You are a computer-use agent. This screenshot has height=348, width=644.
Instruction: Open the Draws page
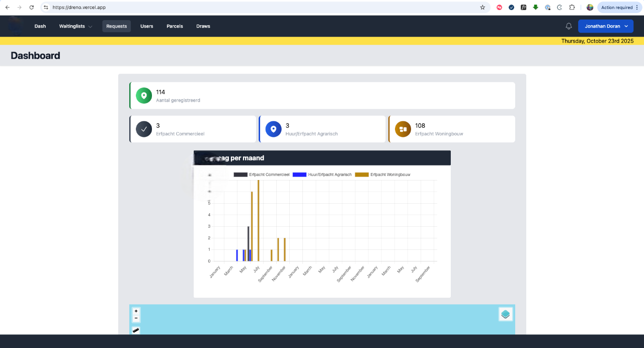203,26
